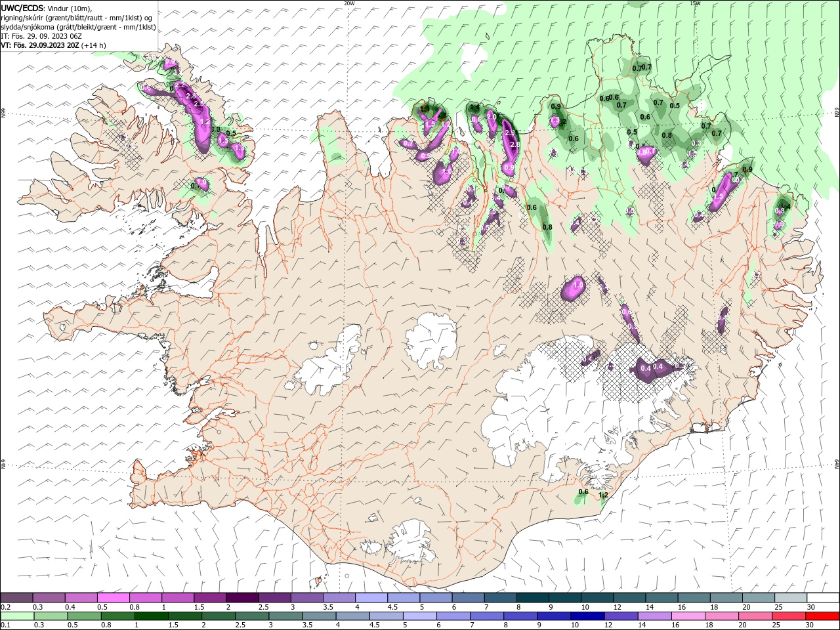Pick the palest green 0.1 rain legend swatch
840x630 pixels.
17,616
